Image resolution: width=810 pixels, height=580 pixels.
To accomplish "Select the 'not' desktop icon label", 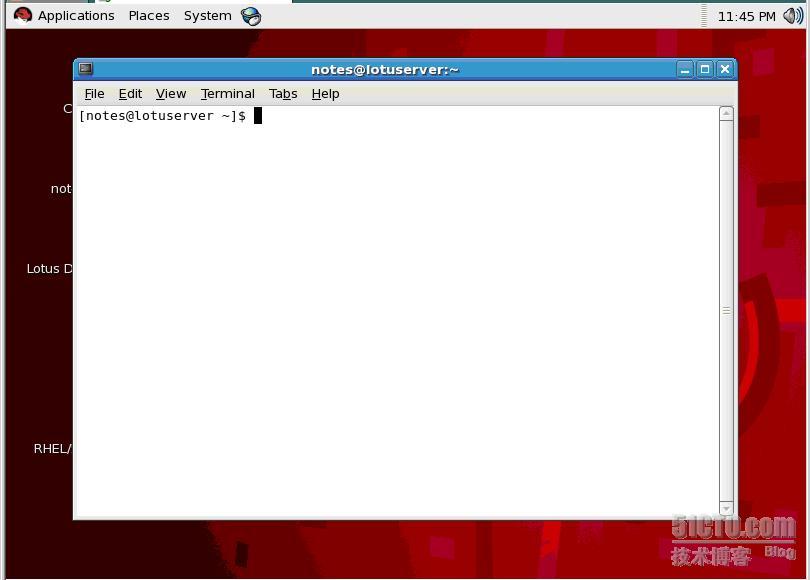I will coord(61,189).
